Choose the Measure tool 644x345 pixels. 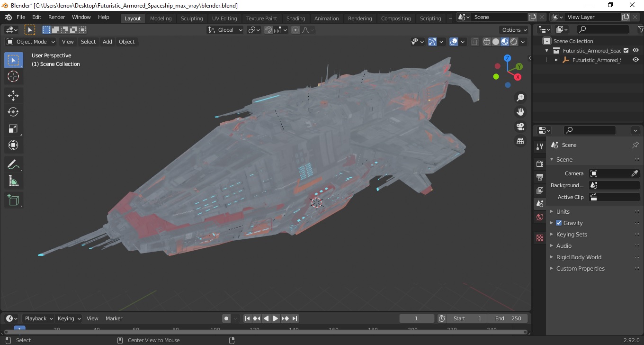pyautogui.click(x=13, y=181)
